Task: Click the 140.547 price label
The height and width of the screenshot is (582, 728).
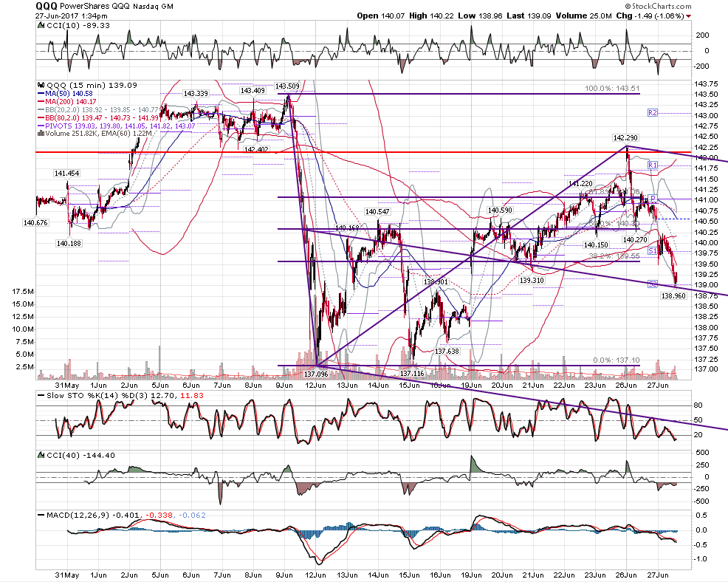Action: coord(377,212)
